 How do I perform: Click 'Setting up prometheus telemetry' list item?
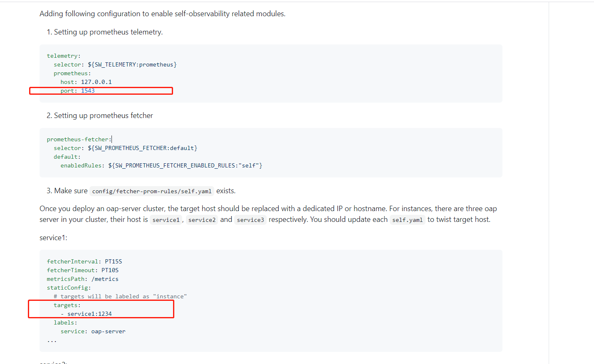108,32
